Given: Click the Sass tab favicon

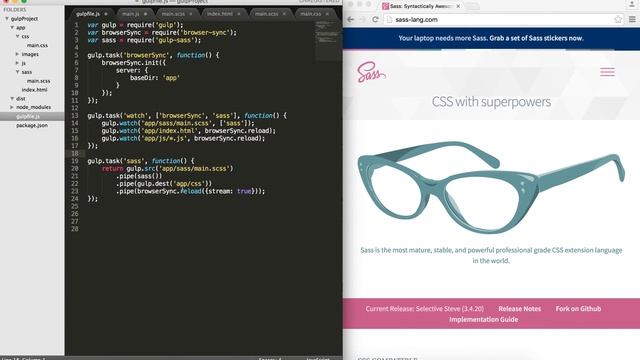Looking at the screenshot, I should click(385, 6).
